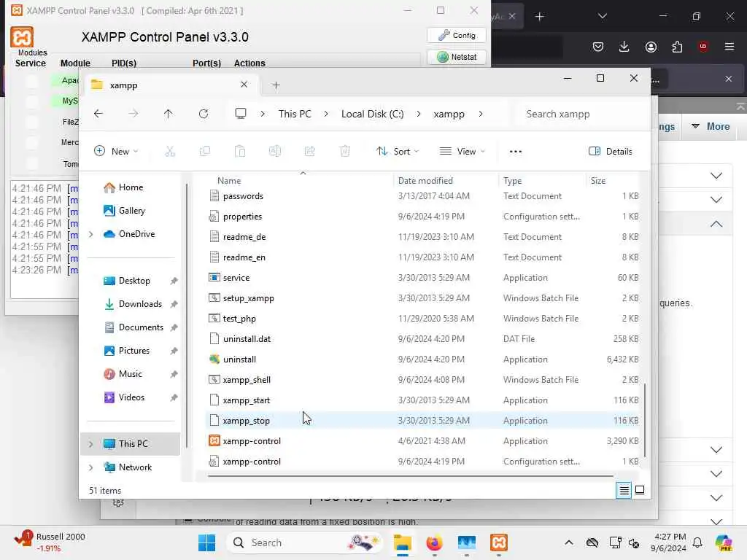This screenshot has height=560, width=747.
Task: Expand the This PC tree node
Action: click(91, 444)
